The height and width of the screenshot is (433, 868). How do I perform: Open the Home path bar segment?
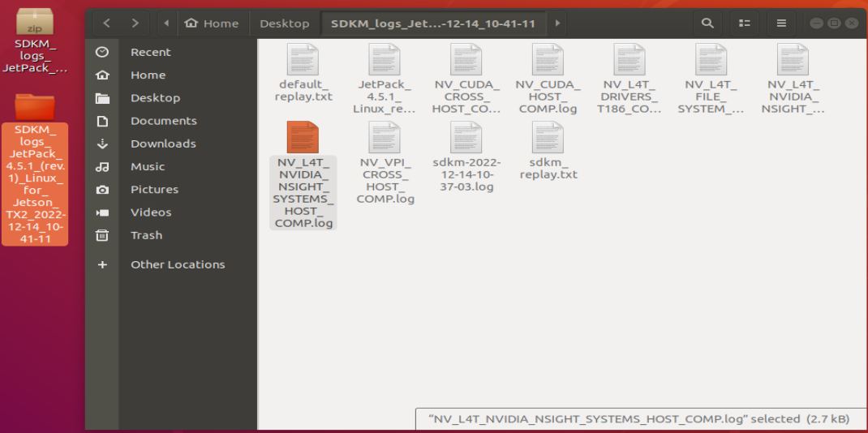pos(213,24)
